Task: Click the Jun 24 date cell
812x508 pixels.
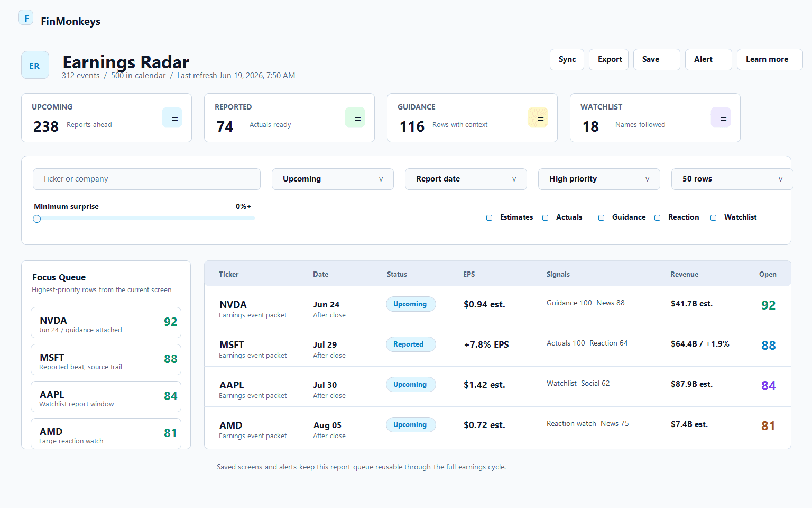Action: coord(326,305)
